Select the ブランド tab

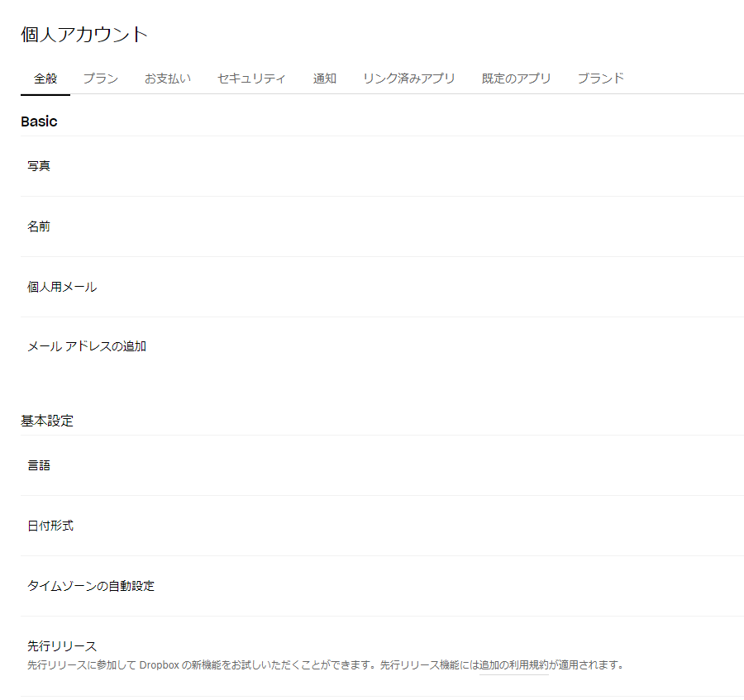click(600, 79)
